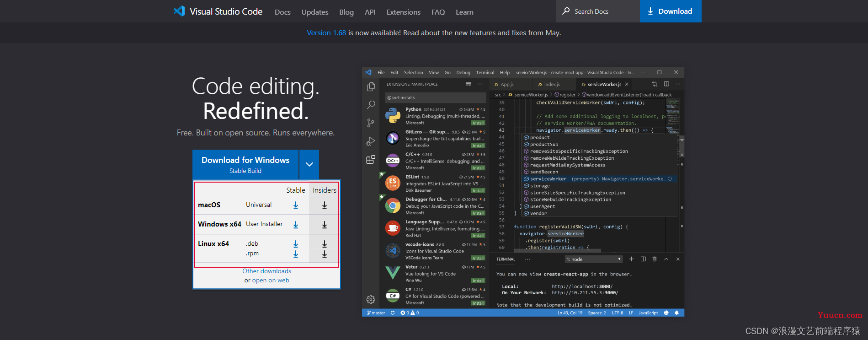
Task: Close the serviceWorker.js tab
Action: (627, 84)
